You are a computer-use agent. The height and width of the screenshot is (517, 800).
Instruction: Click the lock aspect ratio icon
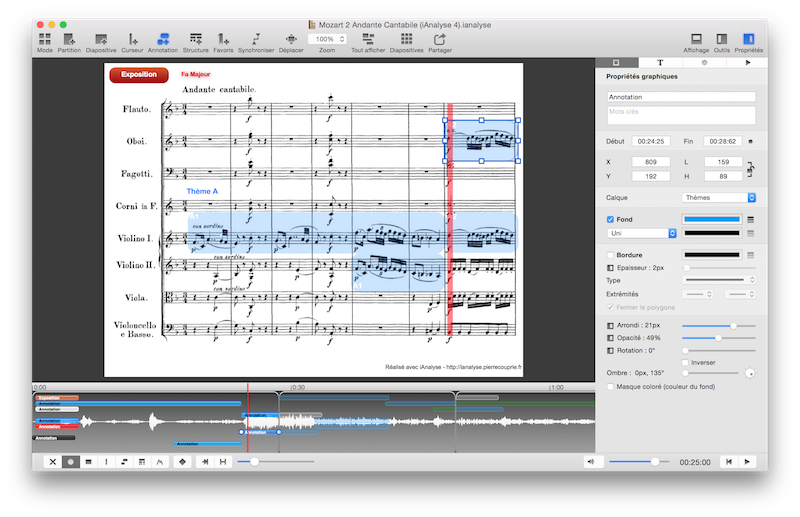click(750, 169)
